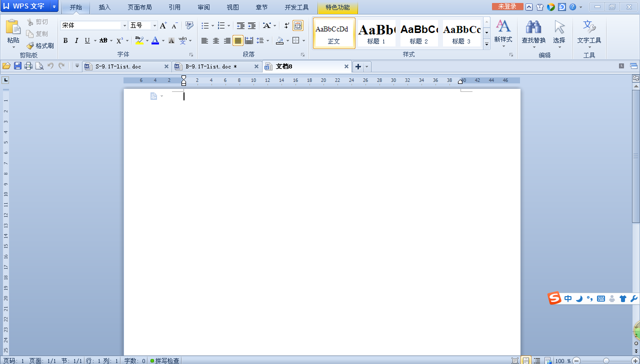Apply the Heading 2 (标题 2) style
Viewport: 640px width, 364px height.
click(419, 33)
